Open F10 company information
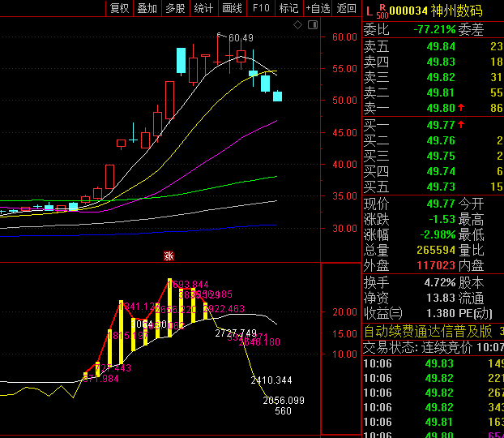 260,8
